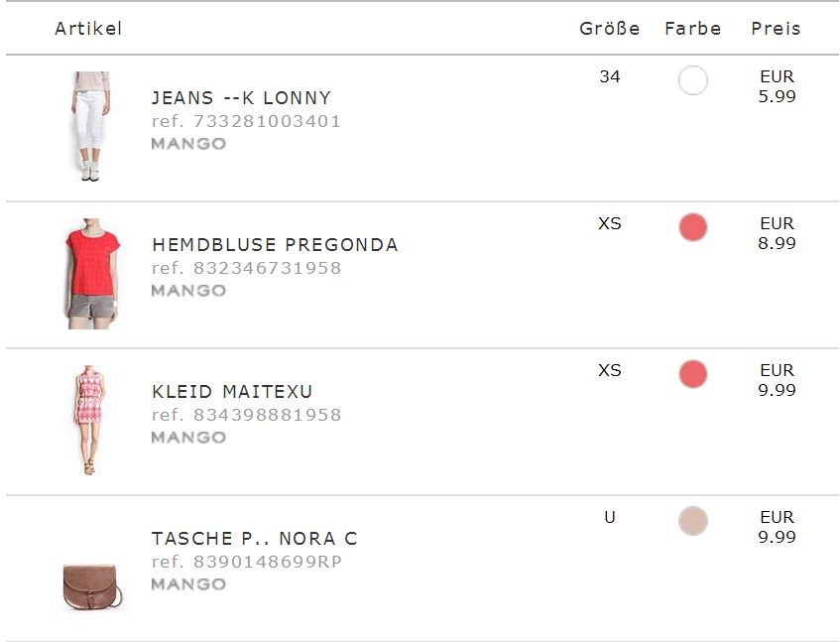Select the red swatch for Kleid Maitexu

(x=692, y=374)
